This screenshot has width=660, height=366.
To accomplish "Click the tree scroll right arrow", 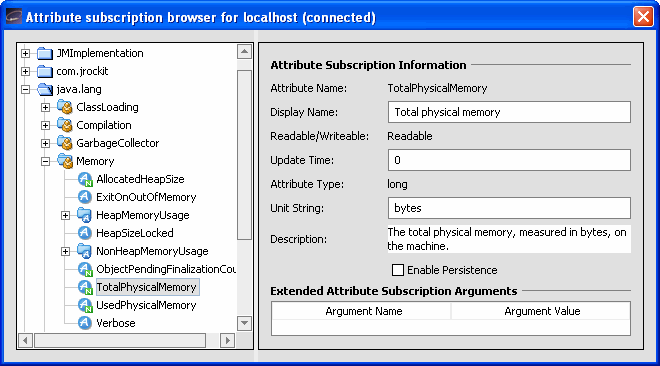I will tap(228, 340).
